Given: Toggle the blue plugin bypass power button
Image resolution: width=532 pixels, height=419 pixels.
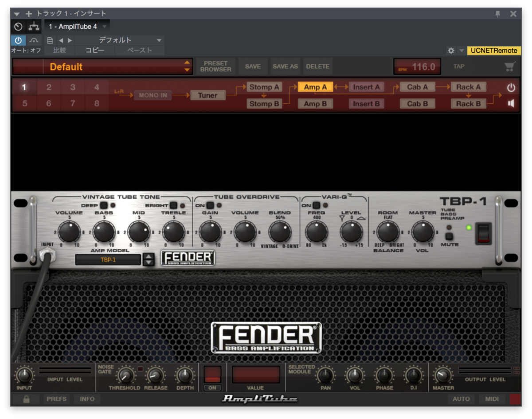Looking at the screenshot, I should (x=18, y=40).
